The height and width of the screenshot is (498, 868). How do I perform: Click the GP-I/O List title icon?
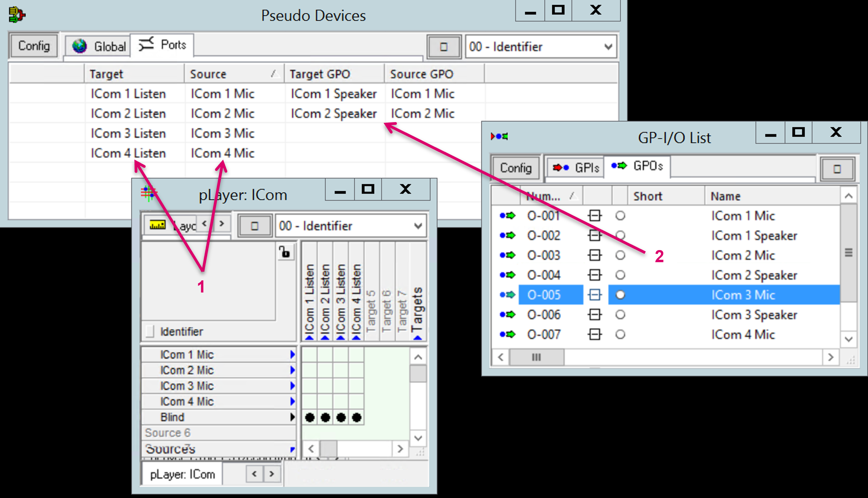[499, 137]
